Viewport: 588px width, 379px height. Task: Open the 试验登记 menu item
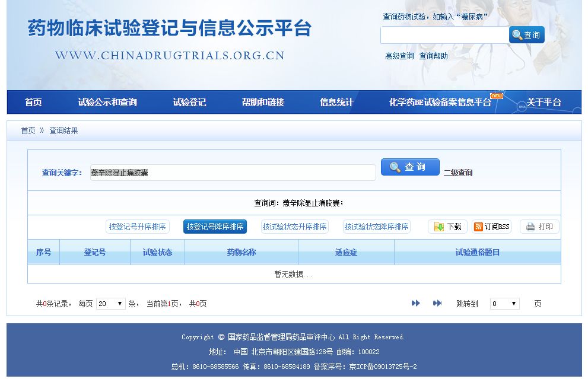tap(187, 102)
